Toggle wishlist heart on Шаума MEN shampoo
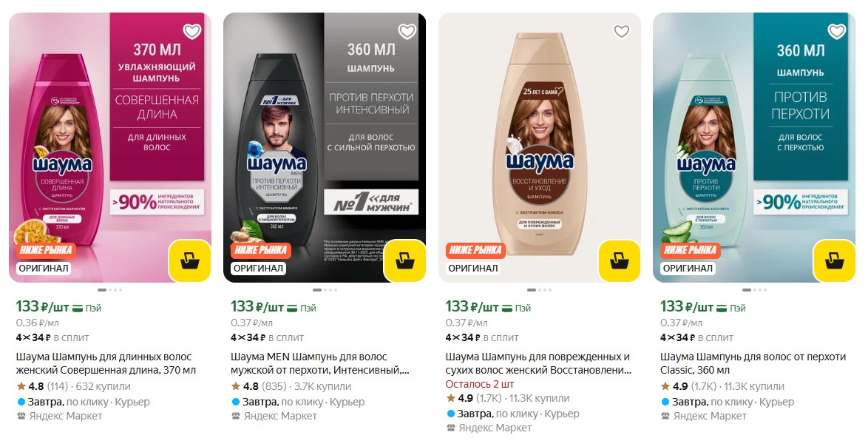The width and height of the screenshot is (868, 438). (x=407, y=32)
